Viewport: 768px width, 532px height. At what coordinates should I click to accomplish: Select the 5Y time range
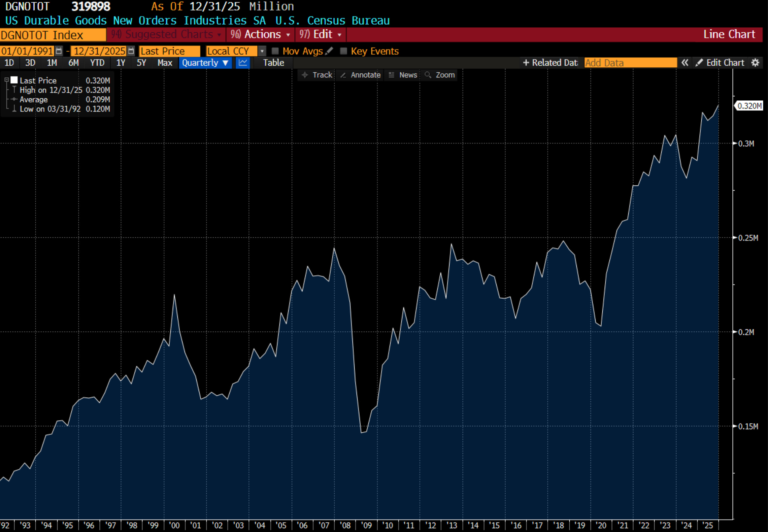tap(141, 63)
